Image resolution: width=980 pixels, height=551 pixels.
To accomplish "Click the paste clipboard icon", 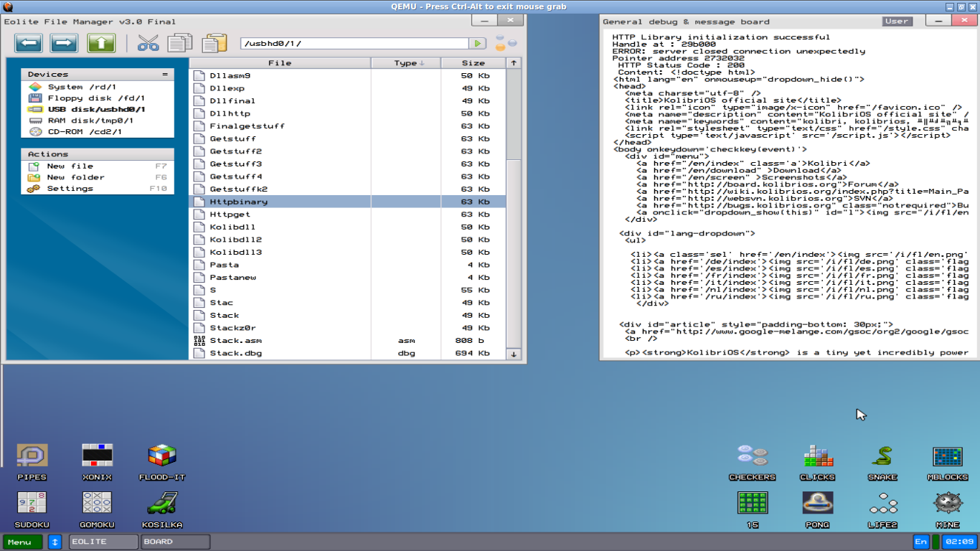I will (x=214, y=44).
